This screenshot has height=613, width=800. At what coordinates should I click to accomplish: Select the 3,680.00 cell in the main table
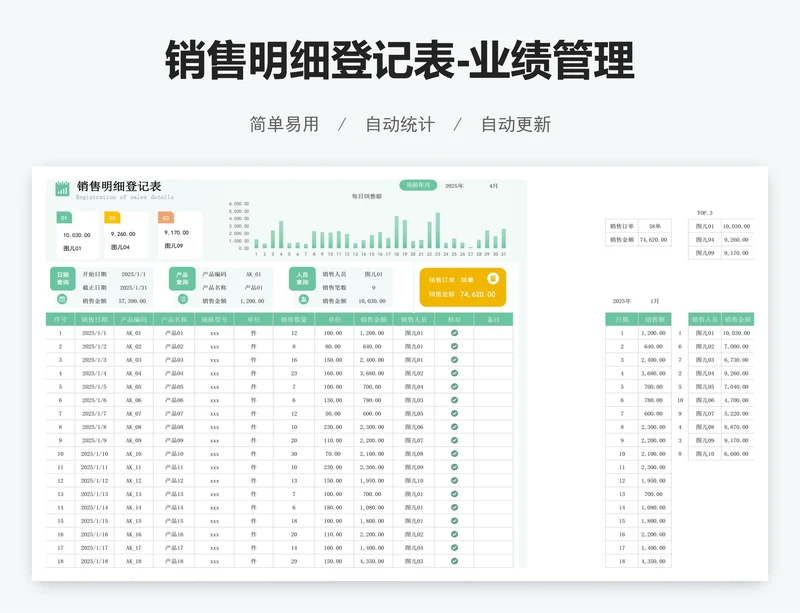tap(372, 373)
